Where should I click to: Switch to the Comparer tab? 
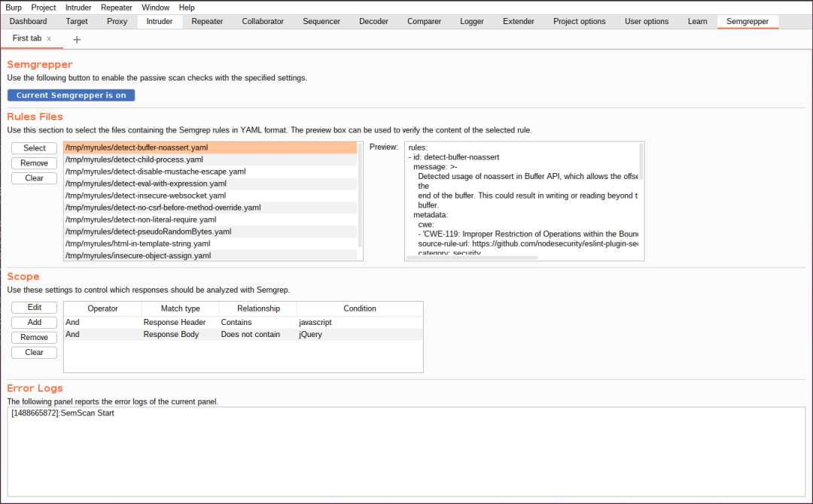click(x=424, y=21)
